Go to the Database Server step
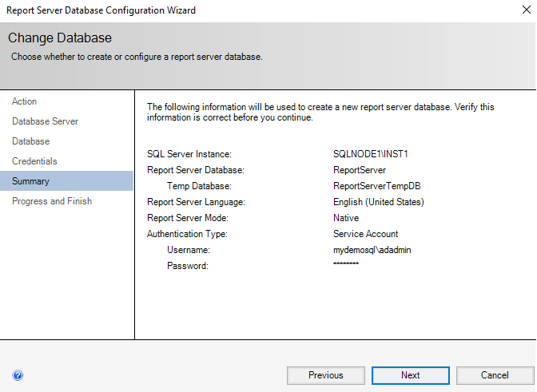Viewport: 537px width, 392px height. [x=45, y=121]
